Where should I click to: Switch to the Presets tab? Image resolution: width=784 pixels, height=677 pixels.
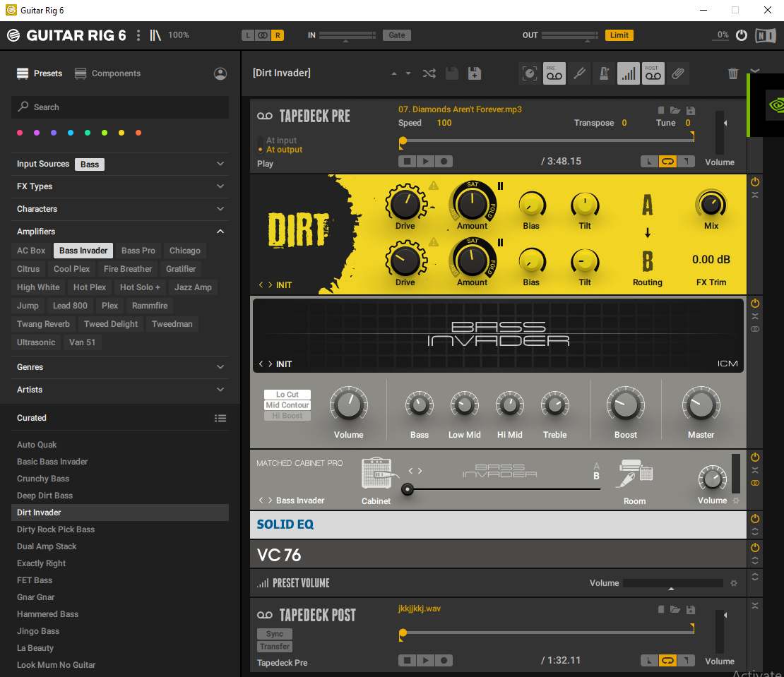pos(40,73)
